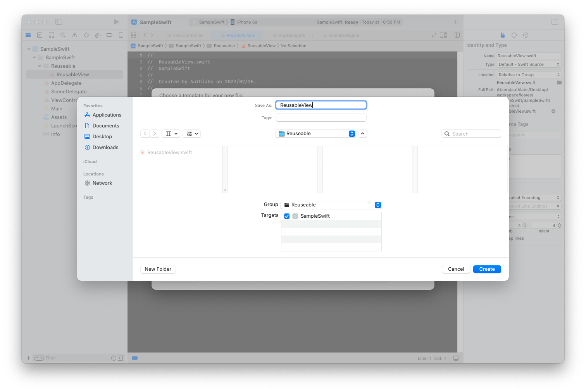The width and height of the screenshot is (586, 392).
Task: Toggle inspectors panel in the Xcode toolbar
Action: [555, 22]
